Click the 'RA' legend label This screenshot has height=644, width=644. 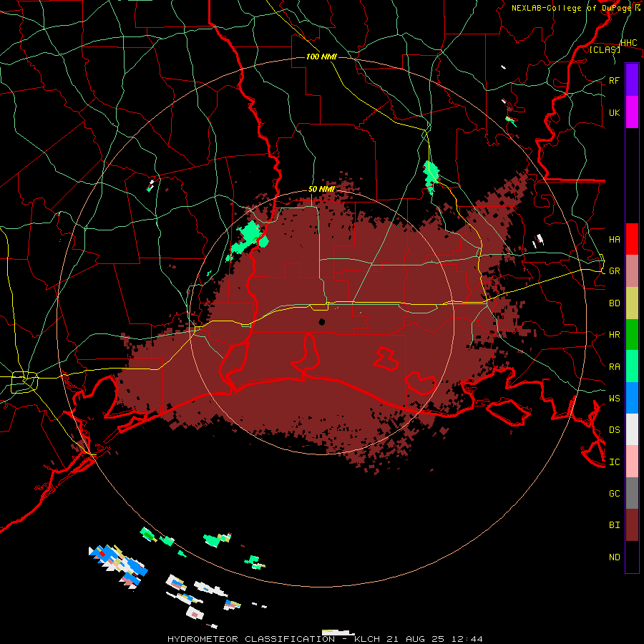pyautogui.click(x=614, y=366)
